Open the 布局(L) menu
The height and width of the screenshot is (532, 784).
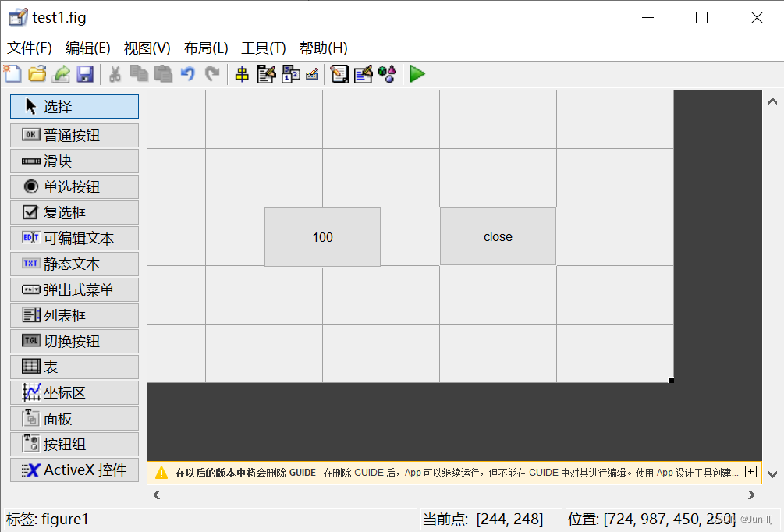[x=206, y=48]
